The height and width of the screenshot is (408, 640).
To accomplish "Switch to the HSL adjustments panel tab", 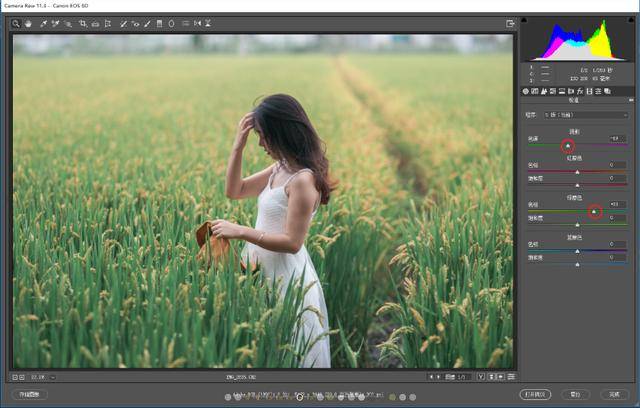I will click(x=553, y=91).
